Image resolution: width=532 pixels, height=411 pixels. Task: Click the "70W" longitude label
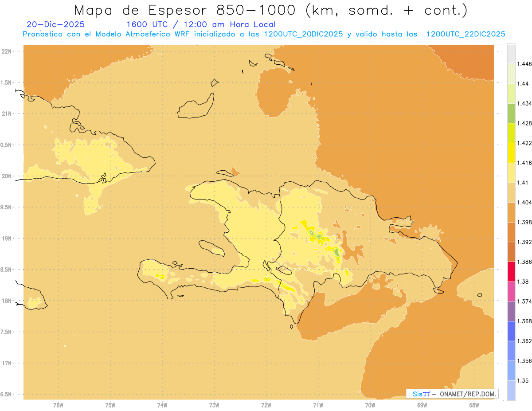coord(370,405)
